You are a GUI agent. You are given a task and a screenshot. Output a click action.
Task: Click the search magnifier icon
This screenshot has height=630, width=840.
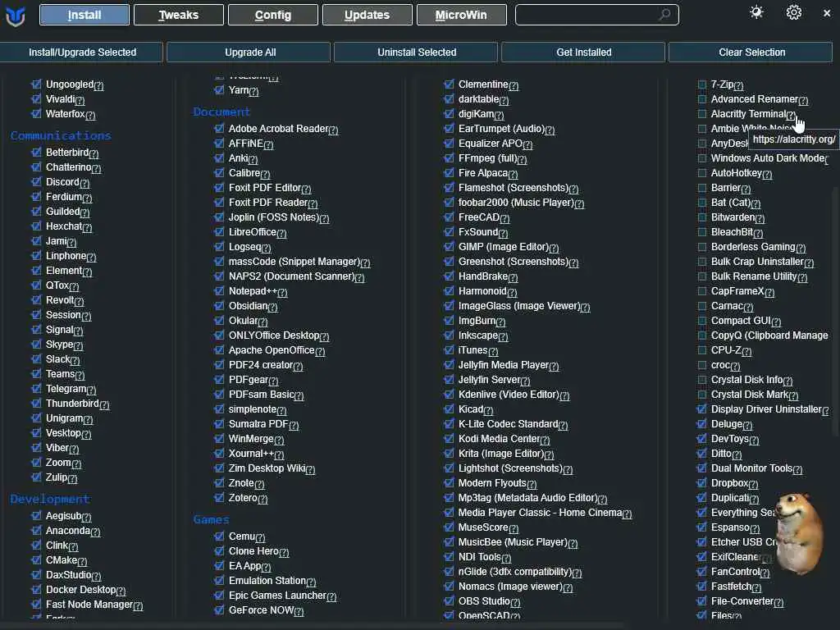[x=664, y=15]
